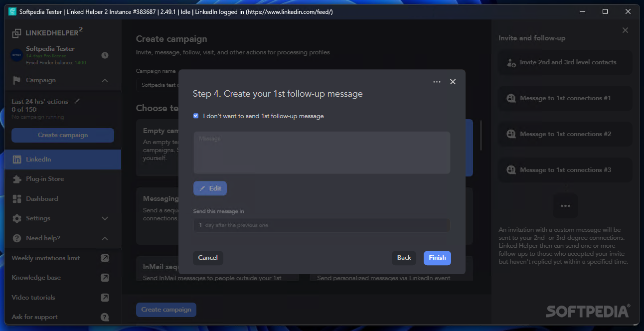Minimize the Linked Helper window
This screenshot has width=644, height=331.
582,11
